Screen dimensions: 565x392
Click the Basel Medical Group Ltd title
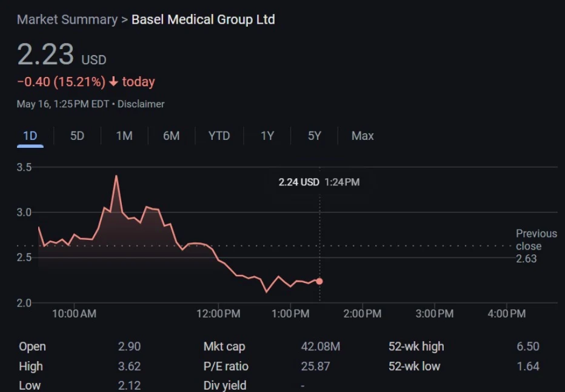coord(203,19)
